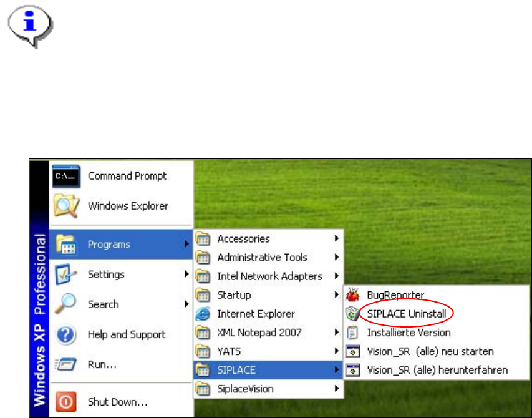Open Installierte Version entry

tap(437, 333)
